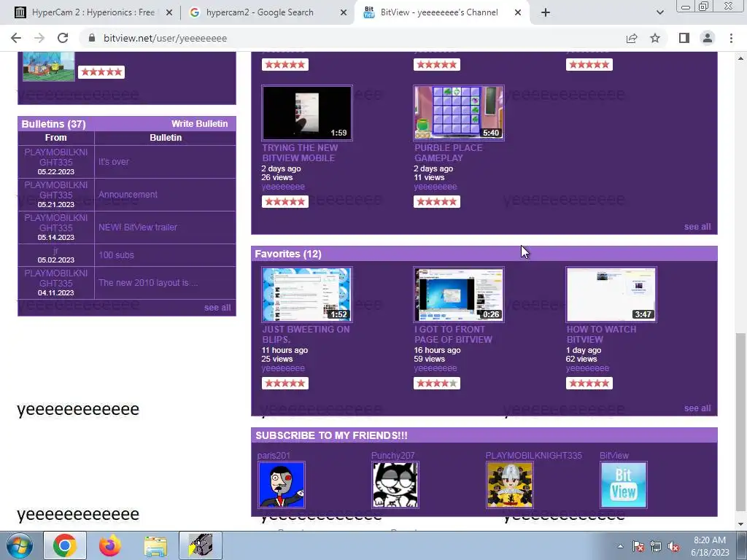Viewport: 747px width, 560px height.
Task: Open paris201's avatar
Action: pyautogui.click(x=281, y=485)
